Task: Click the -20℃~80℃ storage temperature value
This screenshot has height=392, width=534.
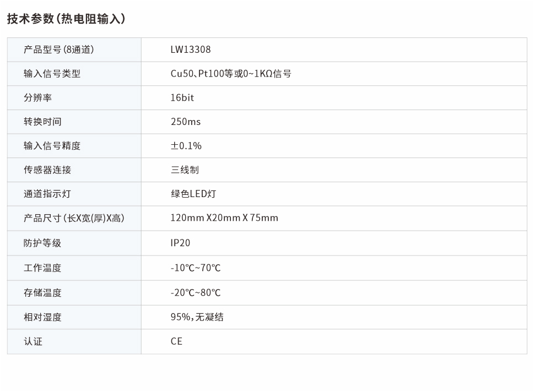Action: (x=196, y=293)
